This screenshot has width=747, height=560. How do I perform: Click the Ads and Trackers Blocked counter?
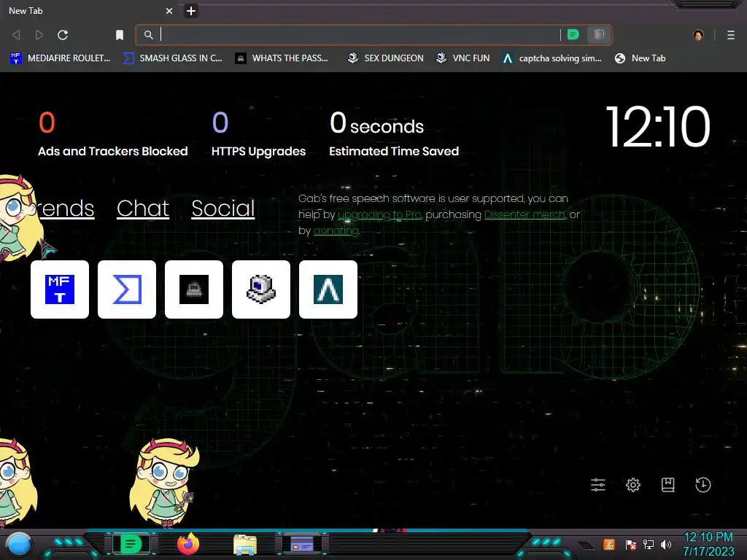click(113, 134)
